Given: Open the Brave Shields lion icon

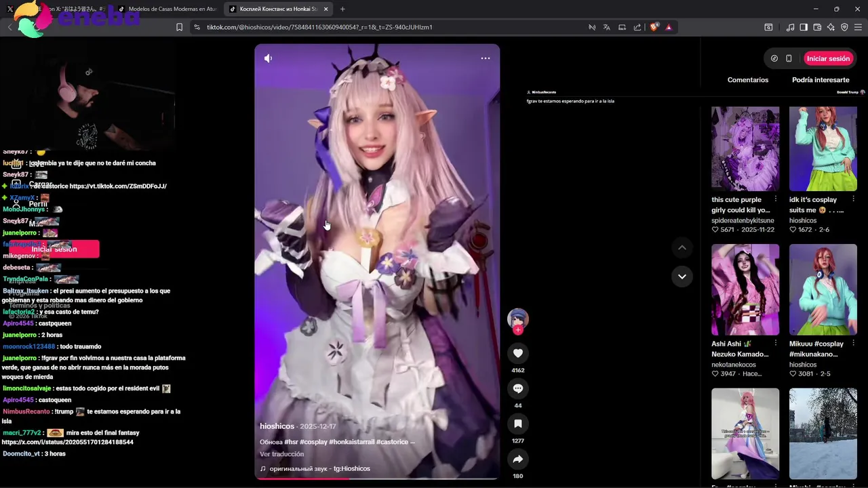Looking at the screenshot, I should (x=654, y=27).
